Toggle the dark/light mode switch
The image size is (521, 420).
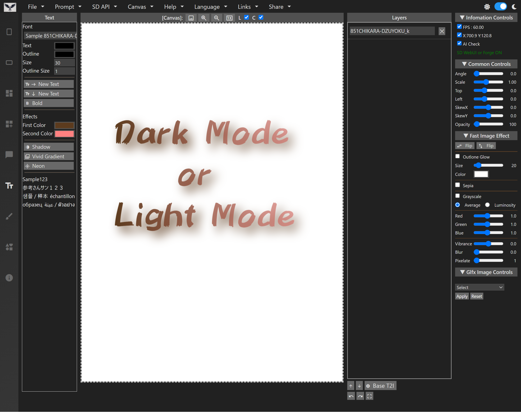coord(501,6)
